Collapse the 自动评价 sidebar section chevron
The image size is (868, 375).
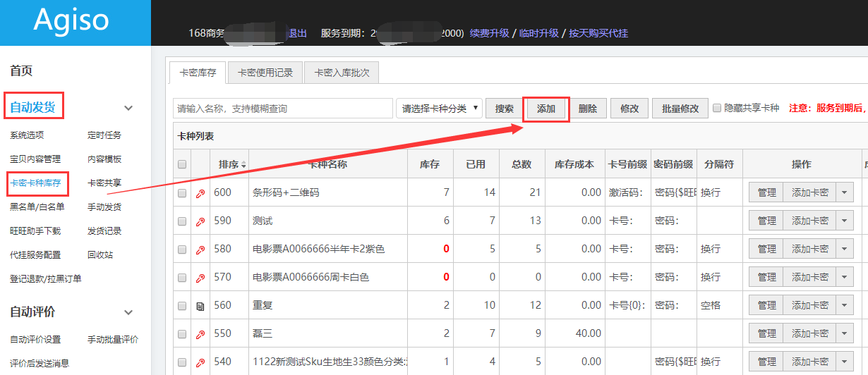point(128,312)
